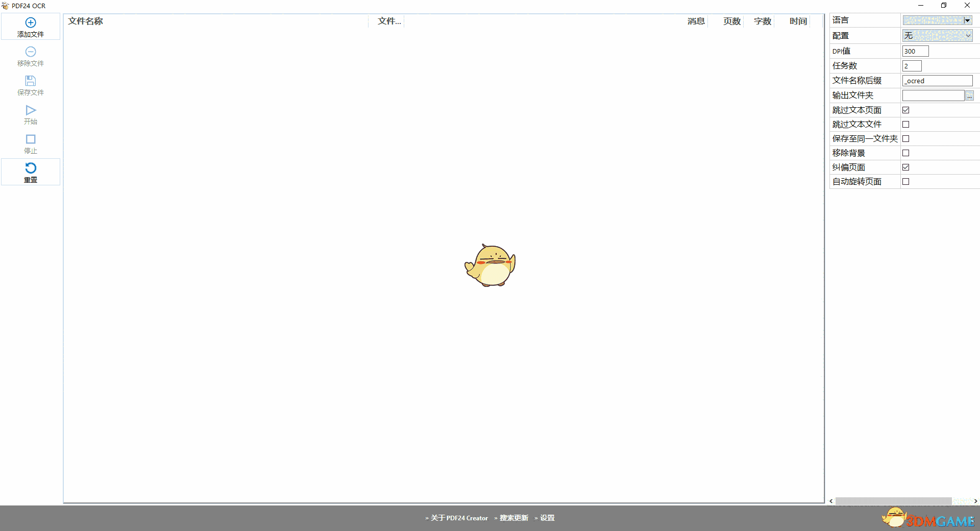Open the About PDF24 Creator link
The height and width of the screenshot is (531, 980).
tap(458, 518)
